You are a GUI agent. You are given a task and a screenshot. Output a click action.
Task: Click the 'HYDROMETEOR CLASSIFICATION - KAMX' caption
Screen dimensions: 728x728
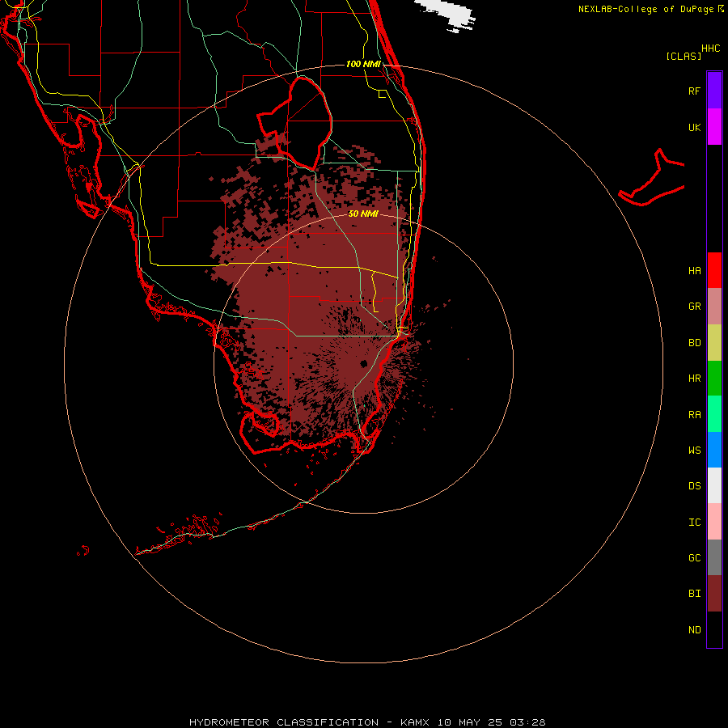click(x=309, y=722)
